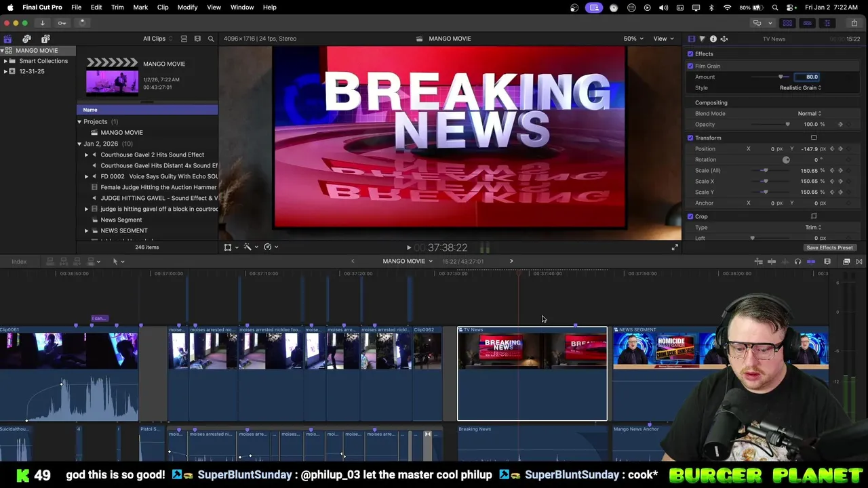Image resolution: width=868 pixels, height=488 pixels.
Task: Show the Color inspector tab
Action: click(x=702, y=39)
